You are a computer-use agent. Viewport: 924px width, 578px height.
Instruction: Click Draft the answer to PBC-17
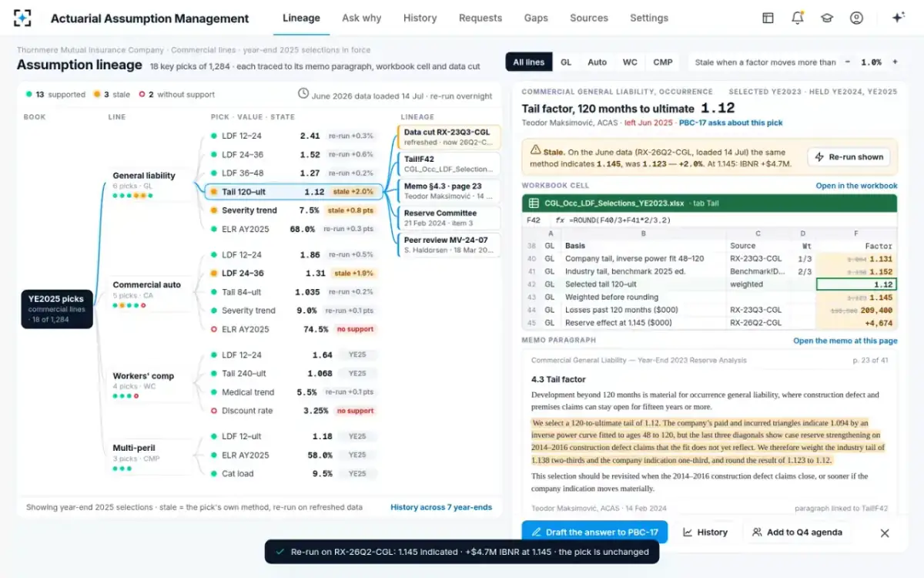coord(594,533)
